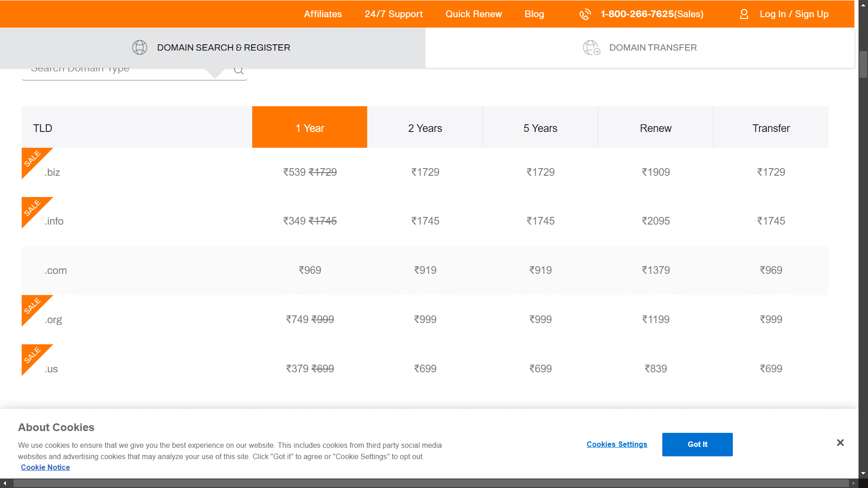Select the 1 Year pricing column

[x=310, y=128]
